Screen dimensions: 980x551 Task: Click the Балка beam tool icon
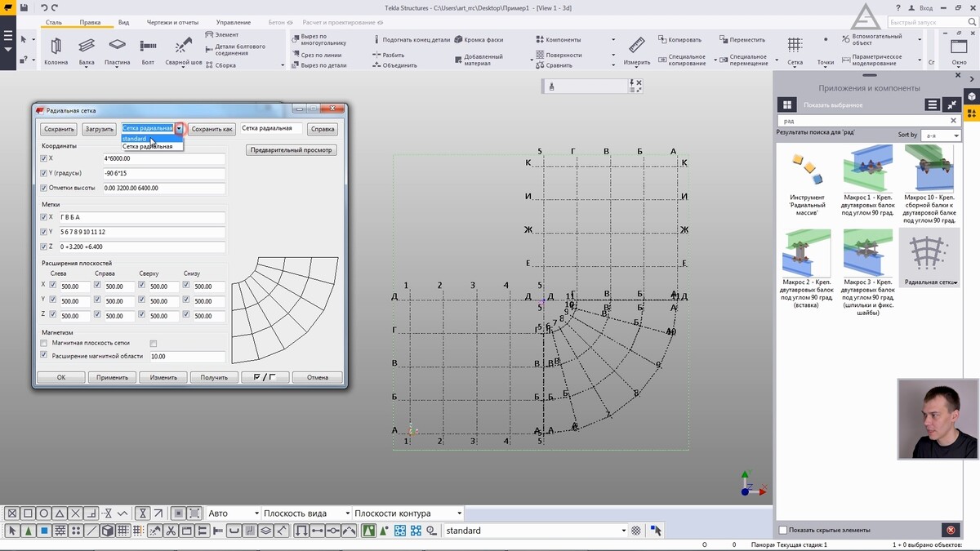(87, 47)
